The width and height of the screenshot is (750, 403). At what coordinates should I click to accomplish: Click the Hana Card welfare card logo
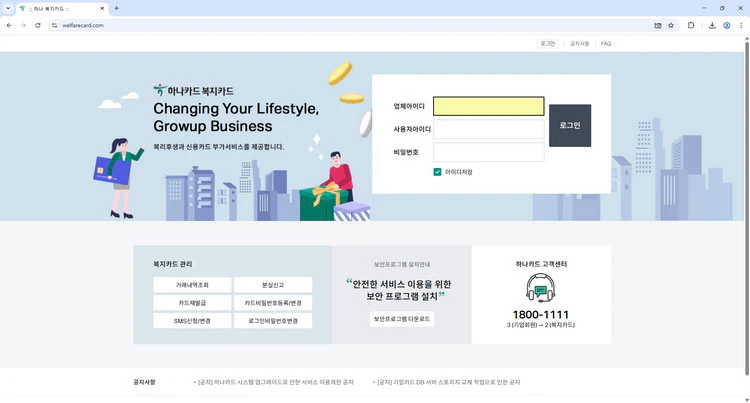tap(193, 91)
